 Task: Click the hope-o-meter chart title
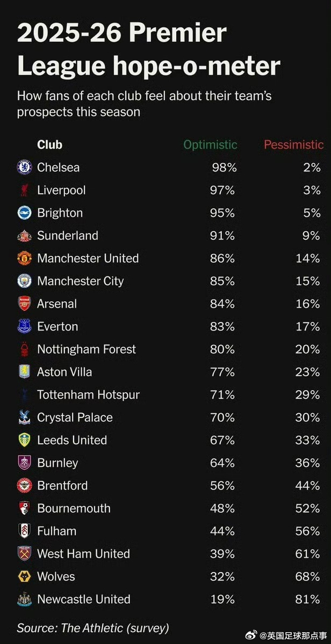(149, 50)
